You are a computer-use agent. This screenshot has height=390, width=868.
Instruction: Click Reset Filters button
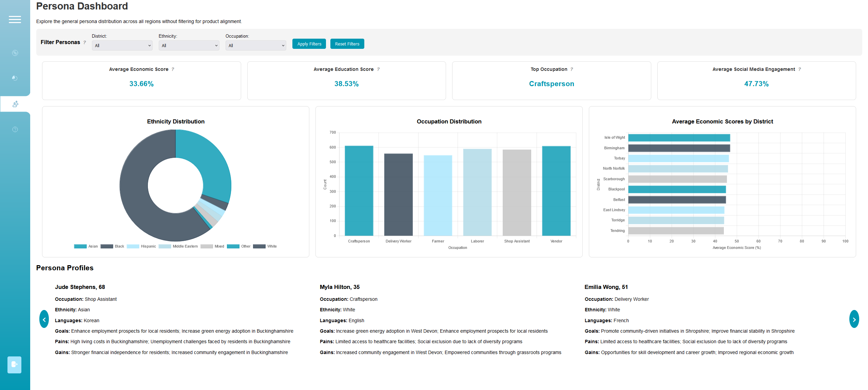tap(347, 44)
